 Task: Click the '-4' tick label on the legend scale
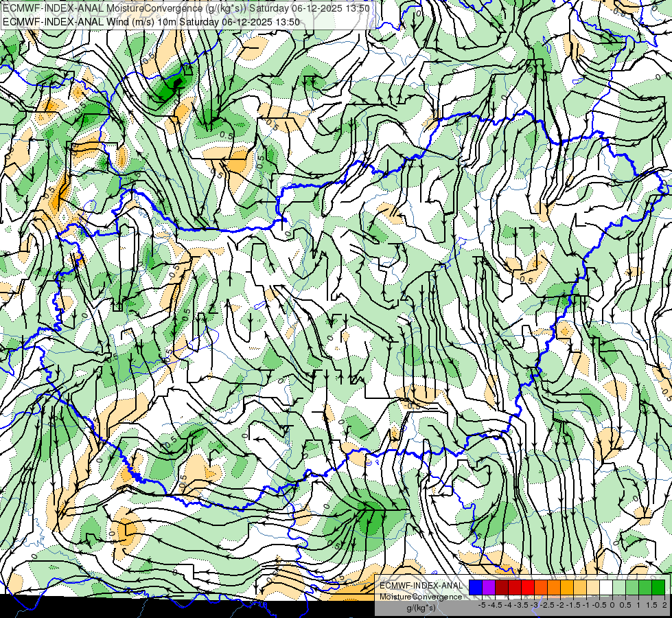[508, 605]
